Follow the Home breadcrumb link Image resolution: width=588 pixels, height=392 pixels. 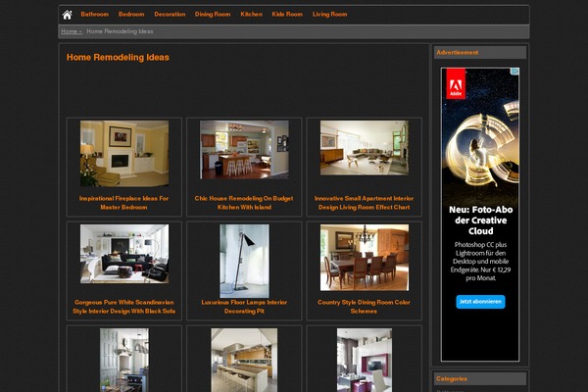pos(72,31)
